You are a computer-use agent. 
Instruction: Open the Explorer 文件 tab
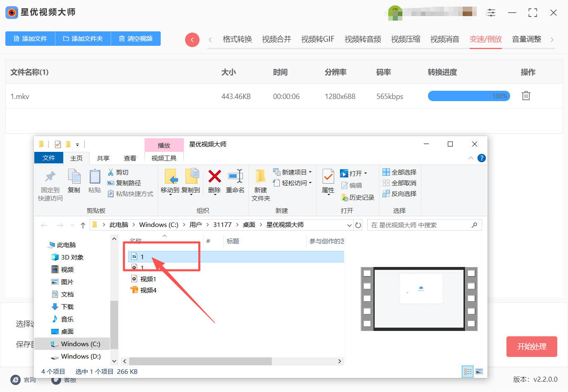49,158
